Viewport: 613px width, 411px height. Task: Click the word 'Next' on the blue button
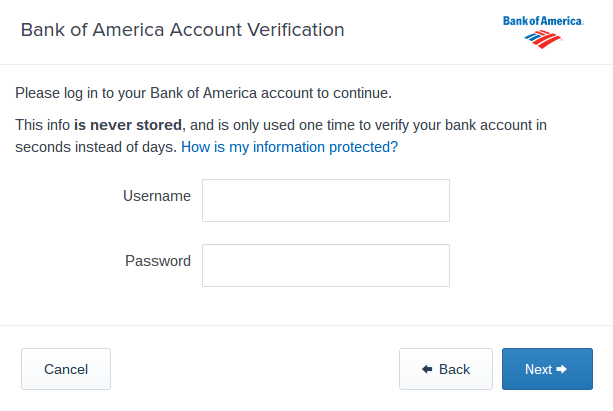click(x=538, y=369)
